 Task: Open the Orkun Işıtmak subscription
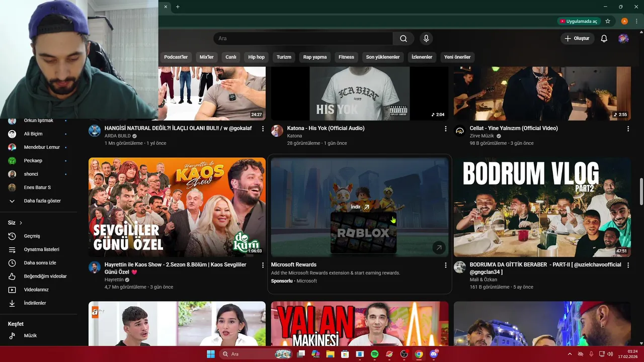click(x=38, y=121)
